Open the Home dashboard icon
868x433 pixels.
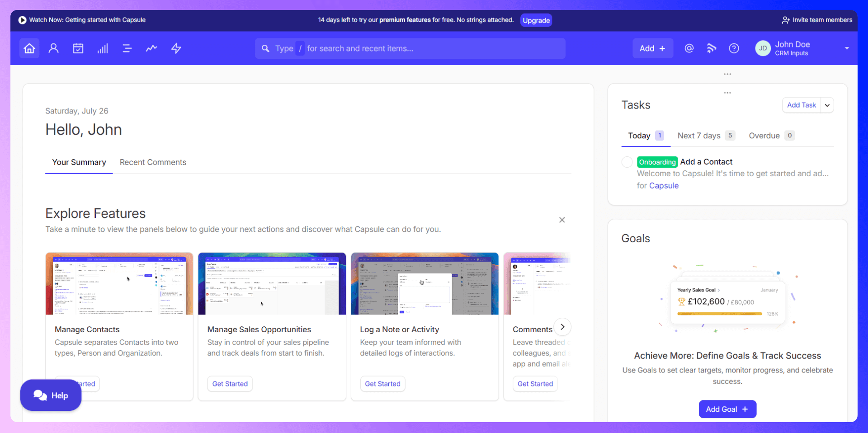29,48
